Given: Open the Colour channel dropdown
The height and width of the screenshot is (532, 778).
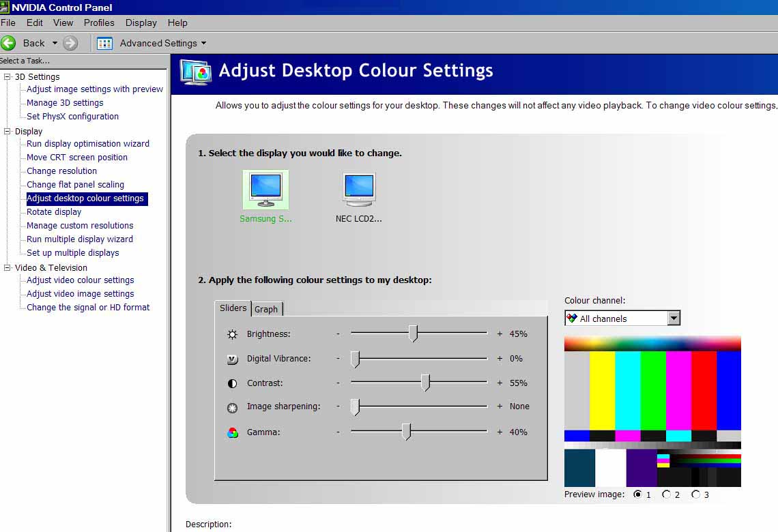Looking at the screenshot, I should tap(674, 319).
